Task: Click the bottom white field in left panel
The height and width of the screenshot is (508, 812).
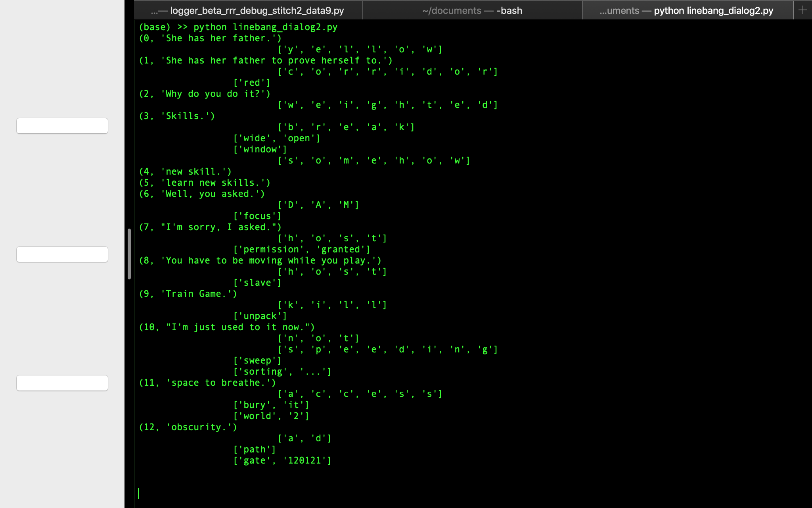Action: (x=62, y=383)
